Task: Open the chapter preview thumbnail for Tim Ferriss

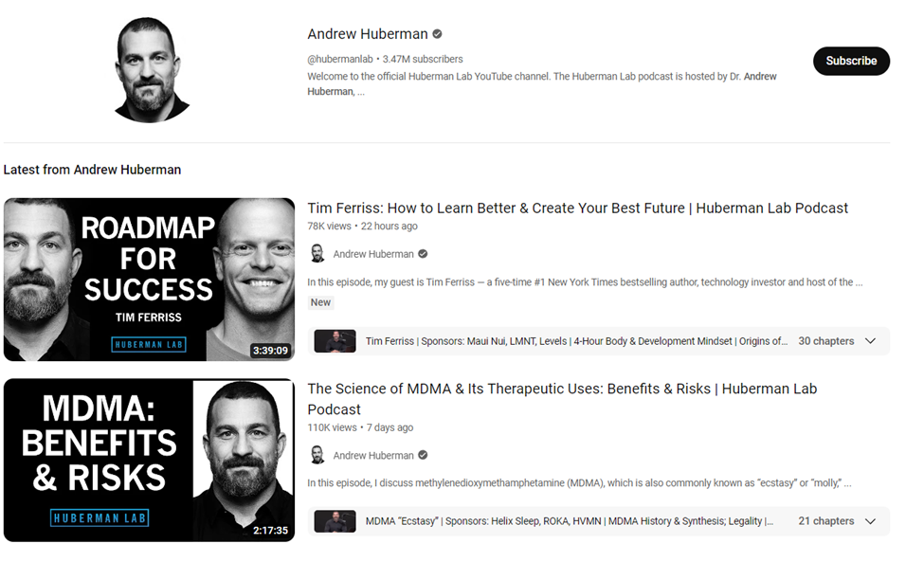Action: (x=335, y=341)
